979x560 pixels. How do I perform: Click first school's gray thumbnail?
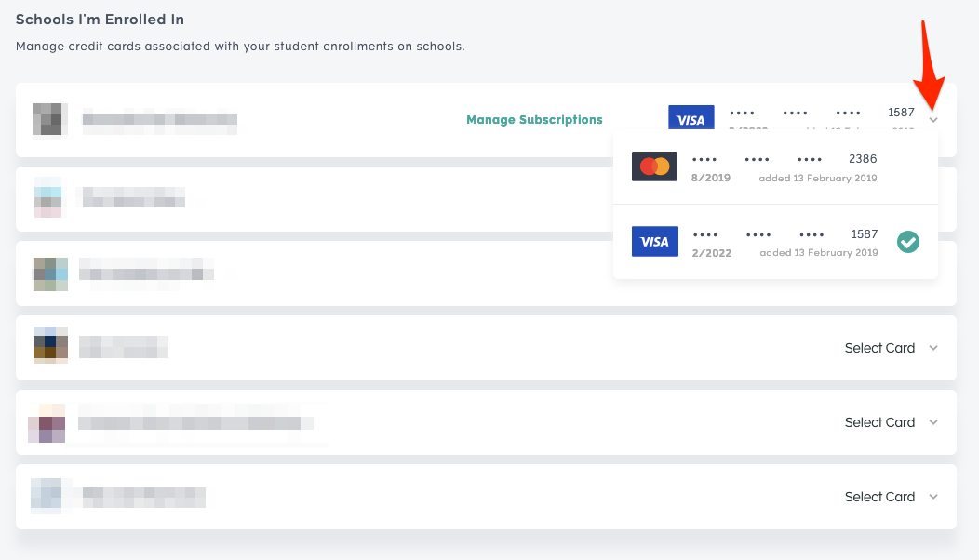pos(50,120)
